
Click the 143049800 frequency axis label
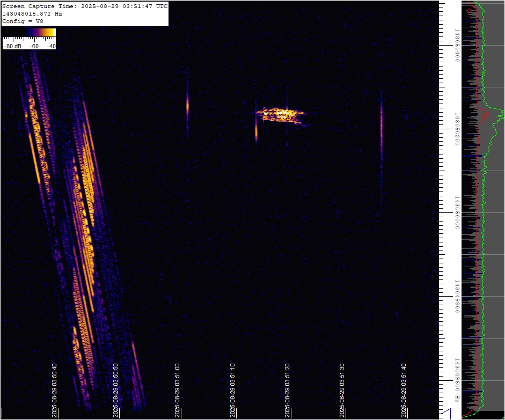pos(457,297)
